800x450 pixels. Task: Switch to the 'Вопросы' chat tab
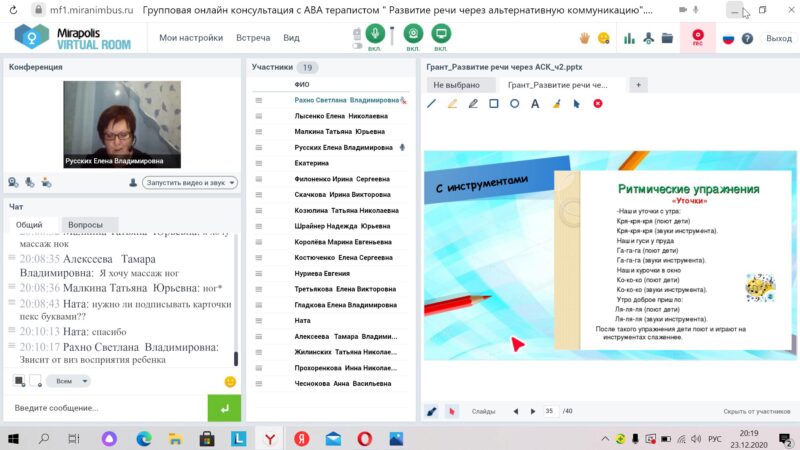(85, 224)
